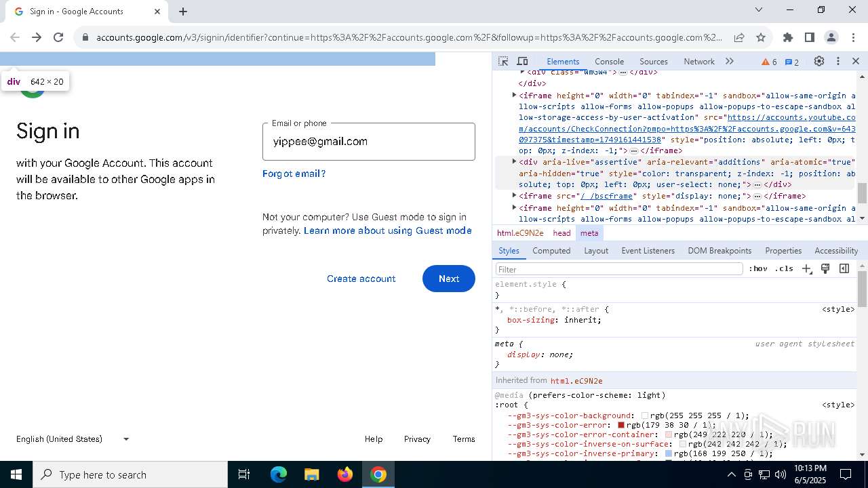
Task: Open the Help link
Action: tap(374, 439)
